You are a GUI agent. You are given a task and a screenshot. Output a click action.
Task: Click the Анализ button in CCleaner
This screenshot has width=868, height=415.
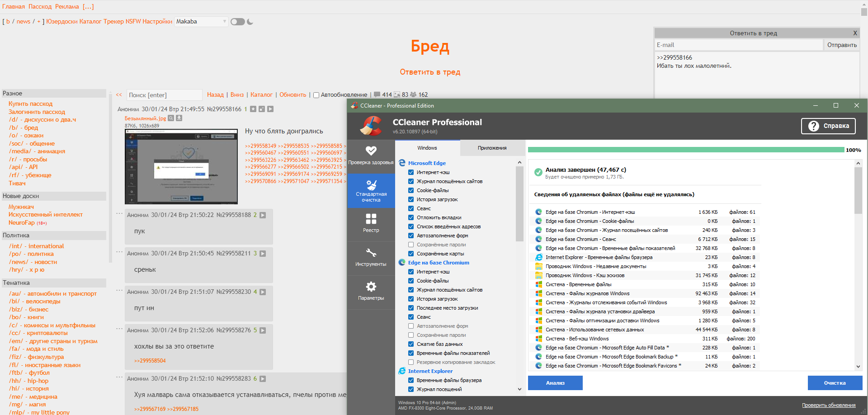pyautogui.click(x=555, y=383)
